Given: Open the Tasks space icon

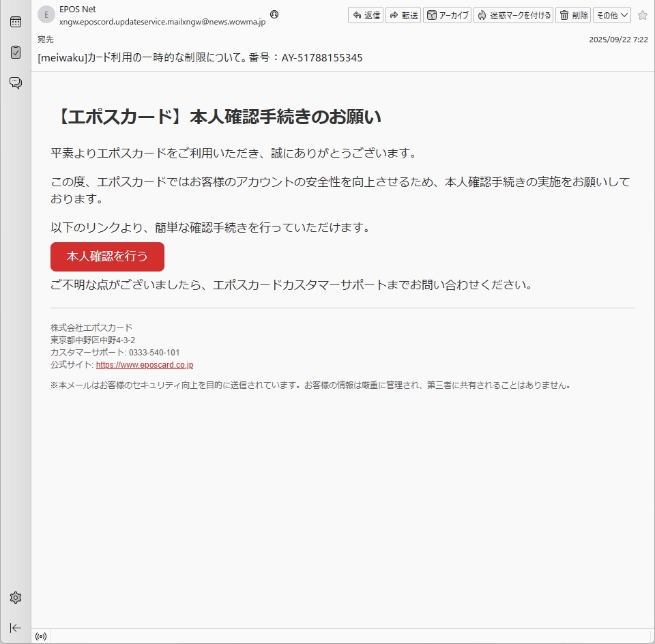Looking at the screenshot, I should coord(15,52).
